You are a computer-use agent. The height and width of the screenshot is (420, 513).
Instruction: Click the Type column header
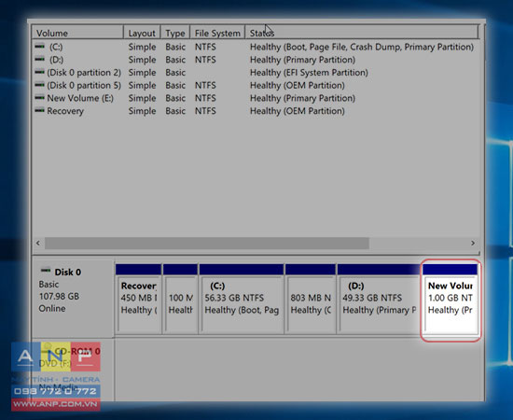pyautogui.click(x=175, y=33)
